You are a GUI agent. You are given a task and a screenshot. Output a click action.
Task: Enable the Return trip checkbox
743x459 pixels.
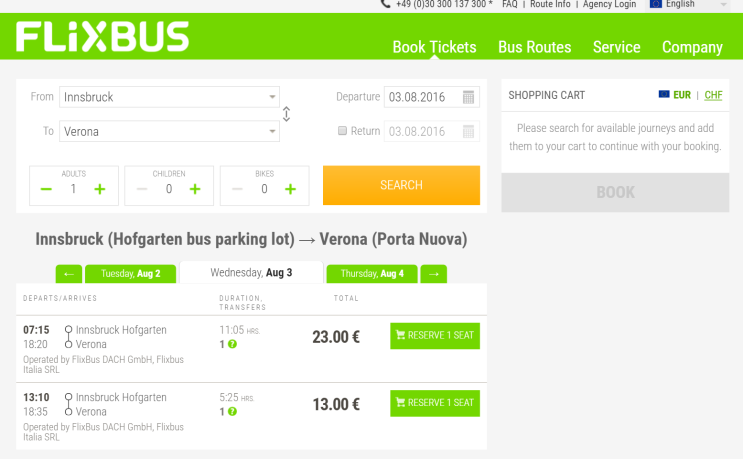pos(342,131)
